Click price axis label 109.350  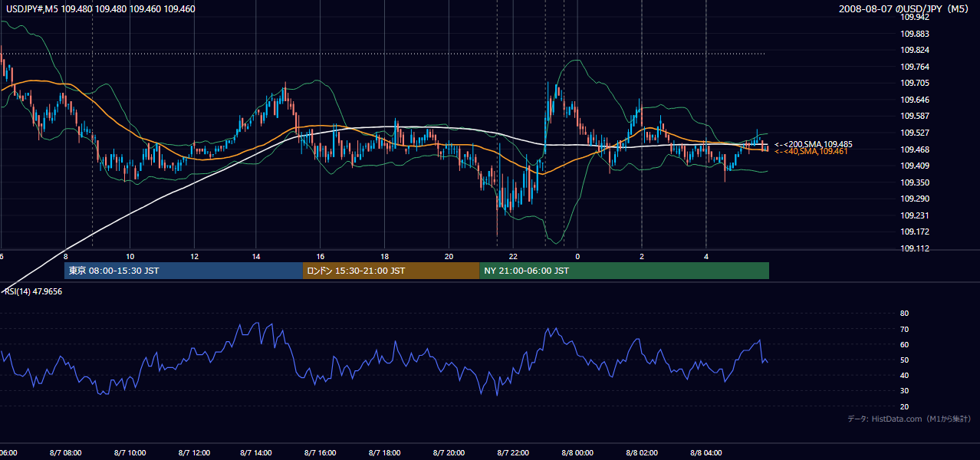916,182
